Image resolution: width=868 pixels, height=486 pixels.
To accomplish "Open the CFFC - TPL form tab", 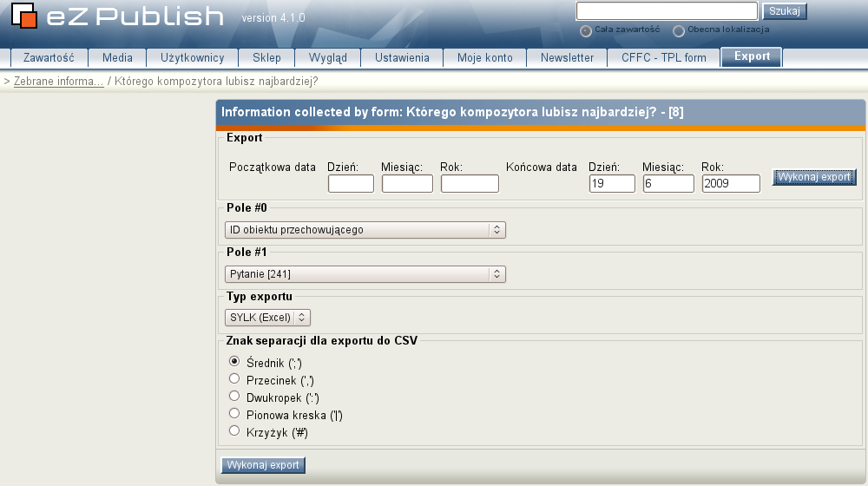I will [x=663, y=58].
